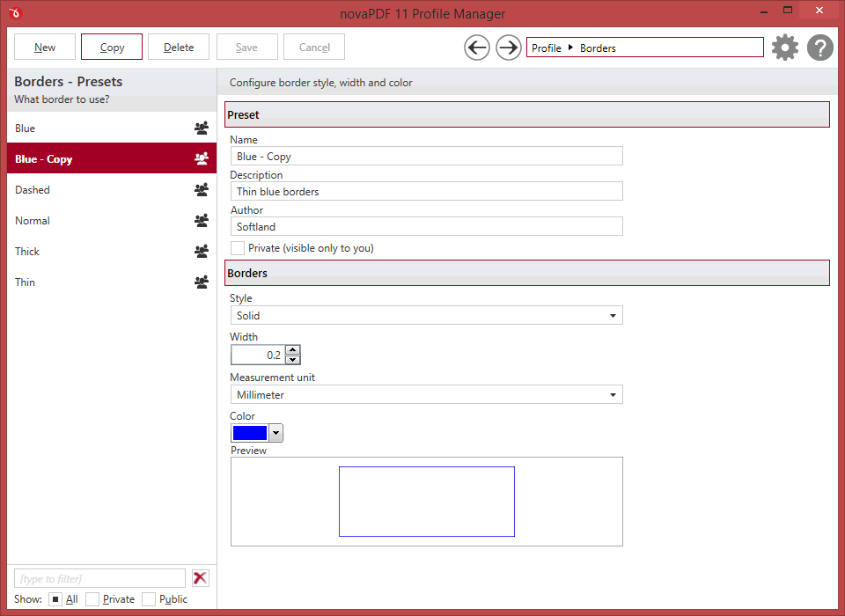
Task: Select the Blue preset
Action: pyautogui.click(x=112, y=128)
